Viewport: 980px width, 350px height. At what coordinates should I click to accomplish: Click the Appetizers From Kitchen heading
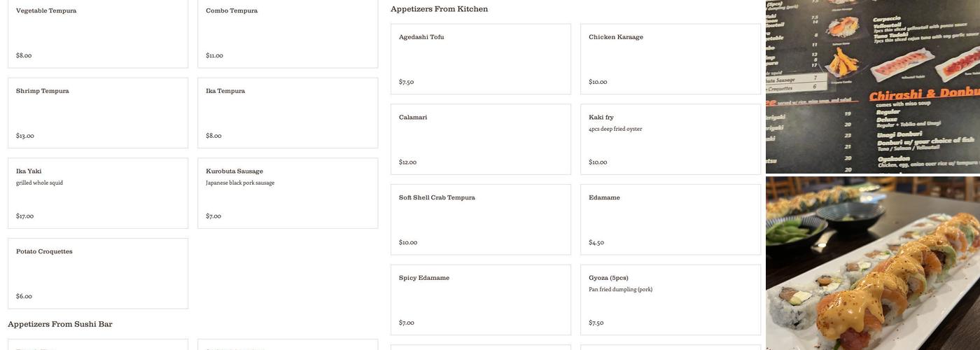coord(440,9)
